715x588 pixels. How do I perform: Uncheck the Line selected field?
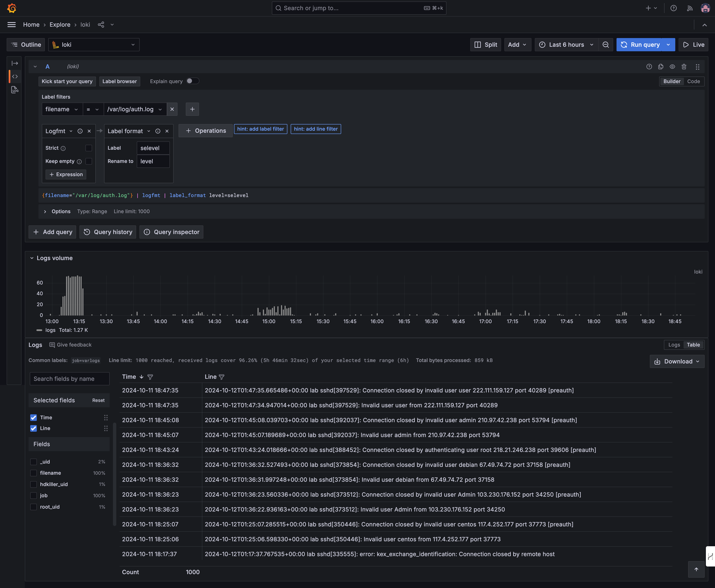point(34,428)
